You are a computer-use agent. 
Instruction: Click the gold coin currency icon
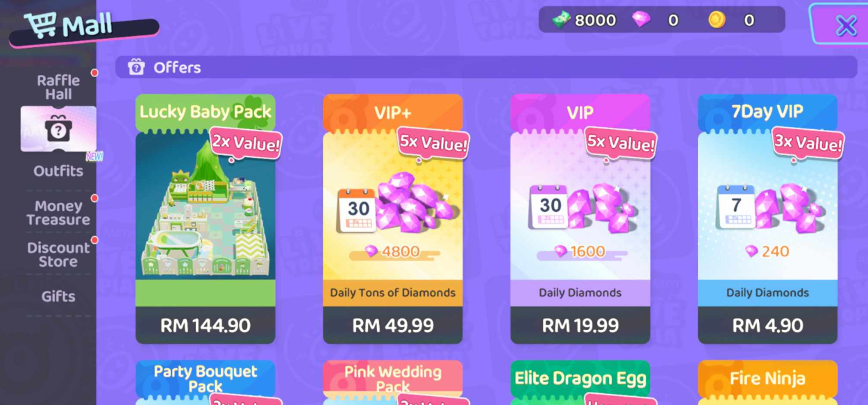point(717,20)
